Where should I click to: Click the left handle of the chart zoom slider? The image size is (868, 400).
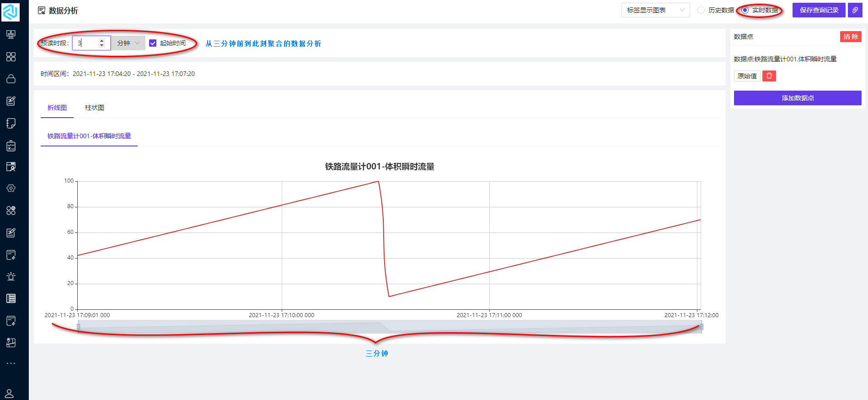(78, 327)
